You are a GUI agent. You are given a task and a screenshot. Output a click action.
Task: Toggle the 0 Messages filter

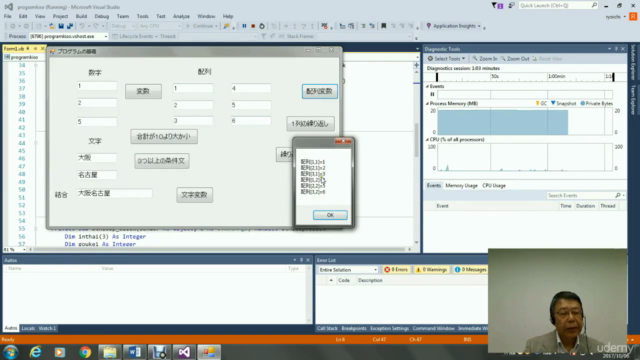pyautogui.click(x=470, y=270)
